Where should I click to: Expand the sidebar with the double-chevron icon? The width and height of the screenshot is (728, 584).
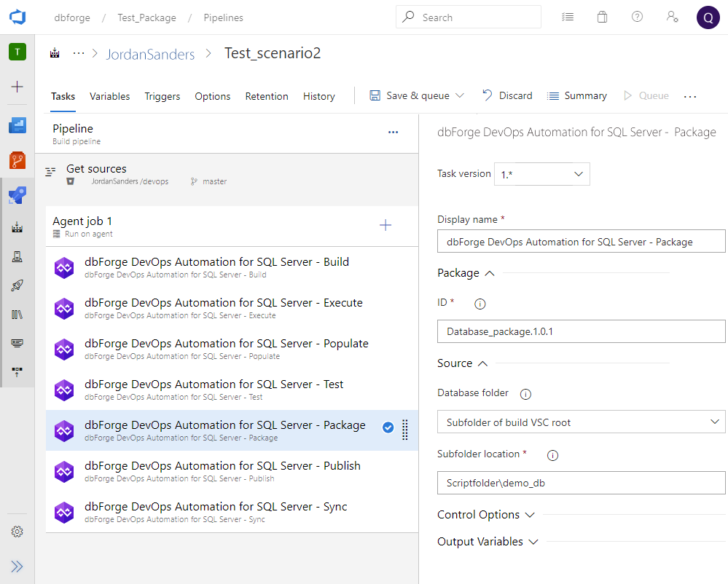(x=17, y=567)
